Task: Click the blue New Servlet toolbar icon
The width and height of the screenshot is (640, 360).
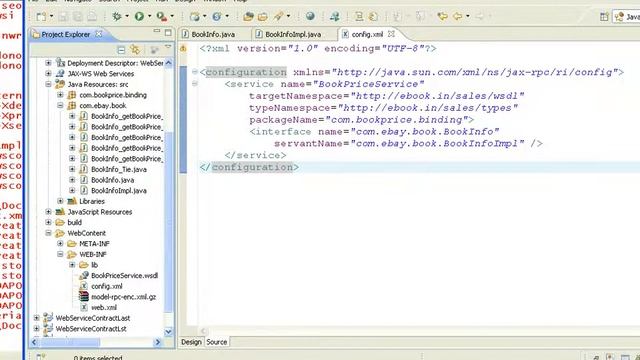Action: click(217, 16)
